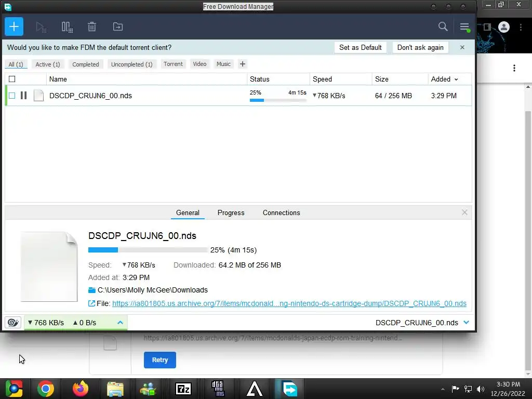This screenshot has width=532, height=399.
Task: Open the Connections details tab
Action: tap(281, 212)
